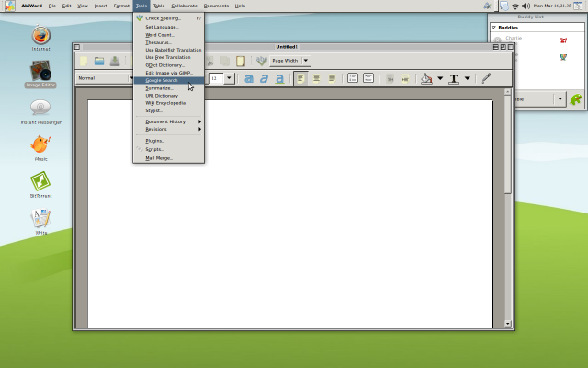Open the BitTorrent desktop icon
This screenshot has height=368, width=588.
(40, 181)
